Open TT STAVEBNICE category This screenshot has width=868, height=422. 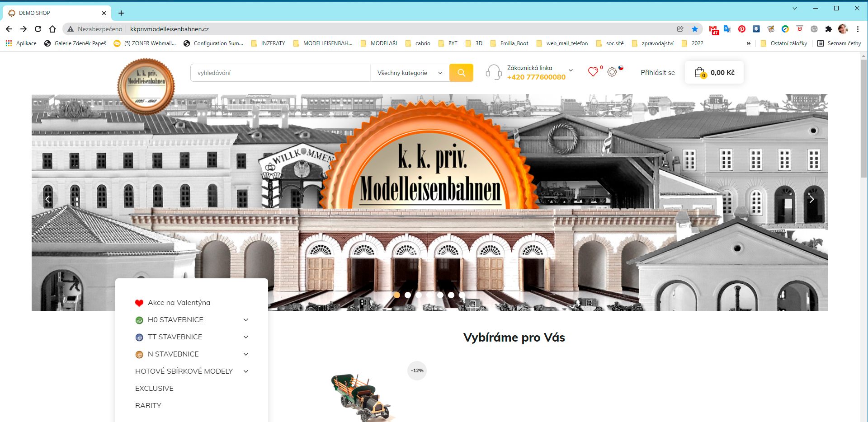point(175,337)
